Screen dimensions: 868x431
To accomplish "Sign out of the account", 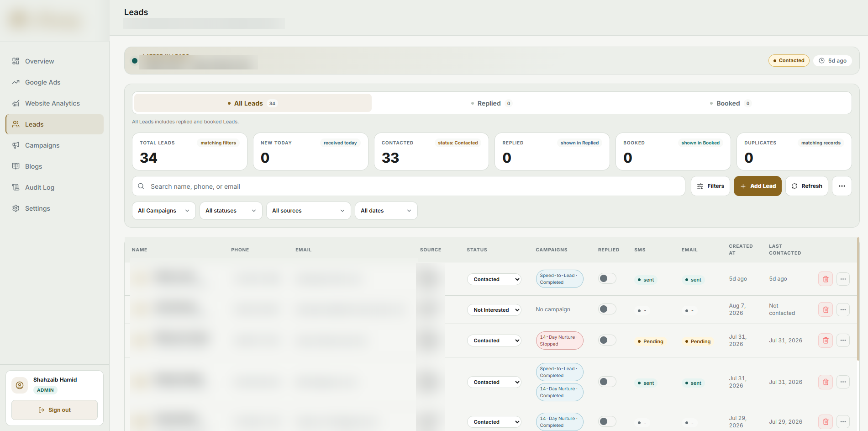I will click(x=54, y=410).
